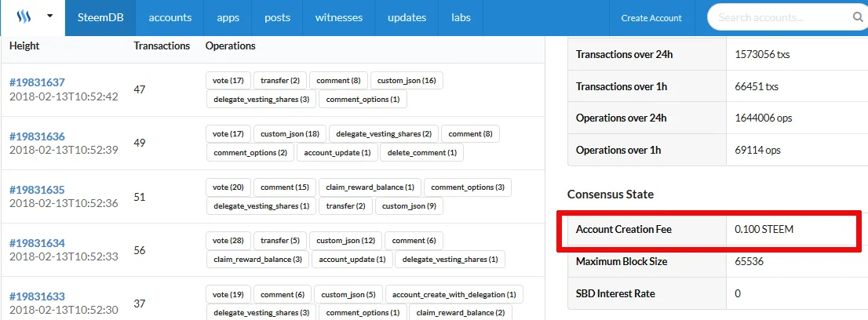The width and height of the screenshot is (868, 320).
Task: Click the Steem logo icon
Action: (x=25, y=16)
